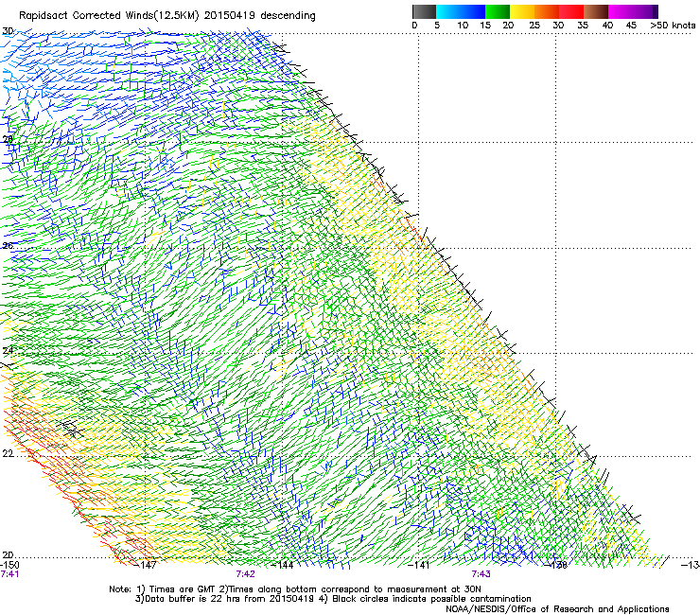Select the red 30-35 knots legend swatch

click(571, 11)
